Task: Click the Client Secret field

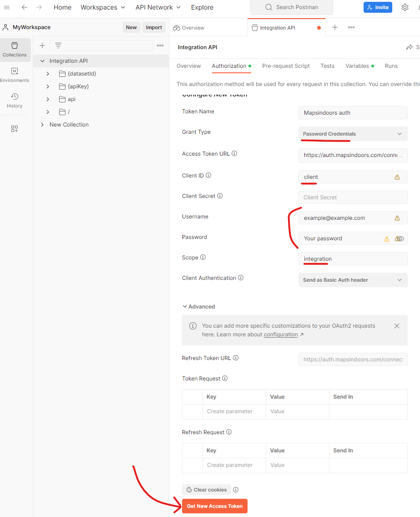Action: point(353,198)
